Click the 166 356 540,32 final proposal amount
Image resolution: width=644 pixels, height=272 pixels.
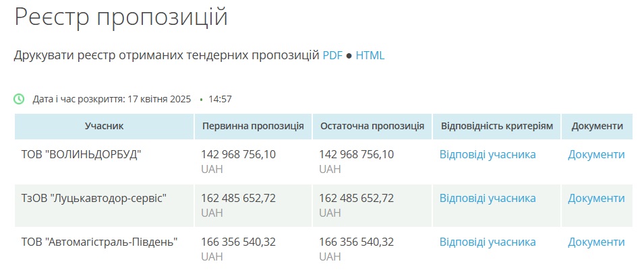click(357, 242)
